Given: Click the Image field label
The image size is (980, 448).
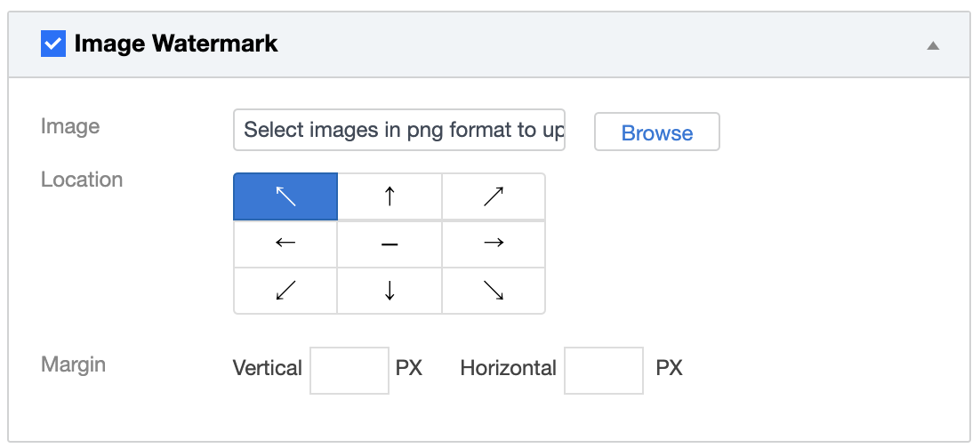Looking at the screenshot, I should [70, 126].
